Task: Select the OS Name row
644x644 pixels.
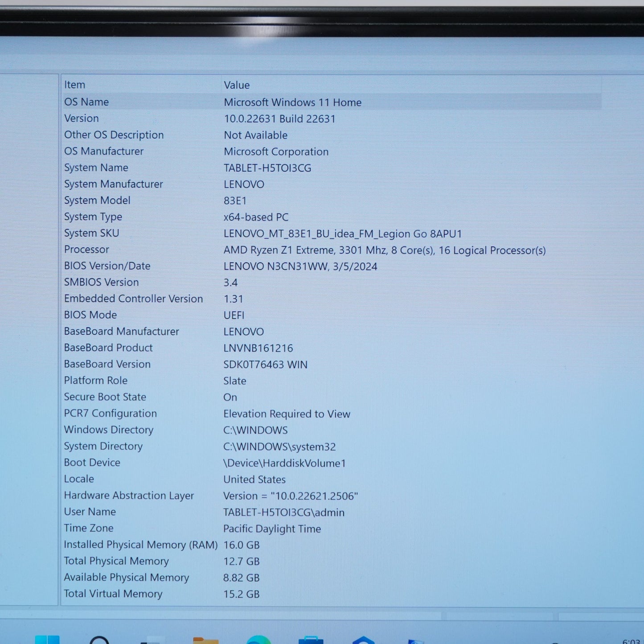Action: tap(332, 102)
